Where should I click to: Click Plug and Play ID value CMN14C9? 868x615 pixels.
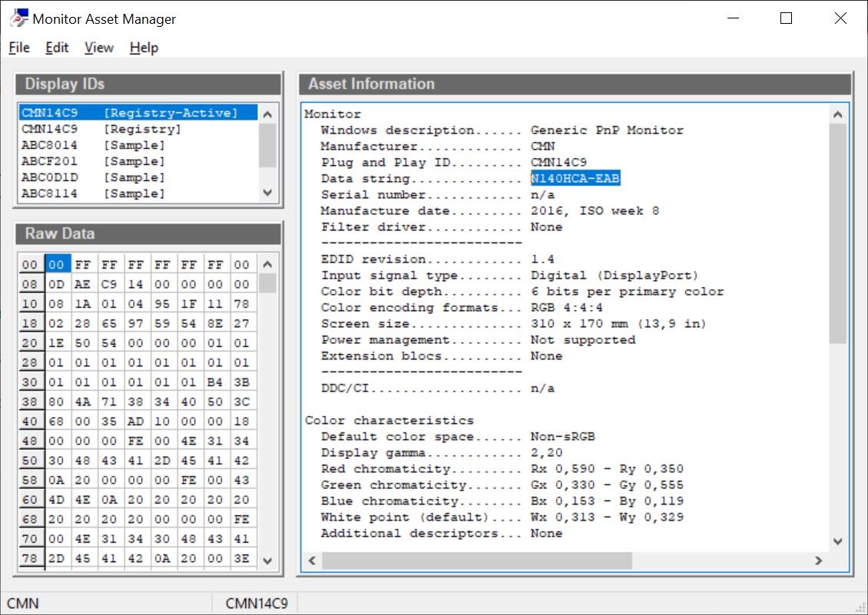[558, 162]
